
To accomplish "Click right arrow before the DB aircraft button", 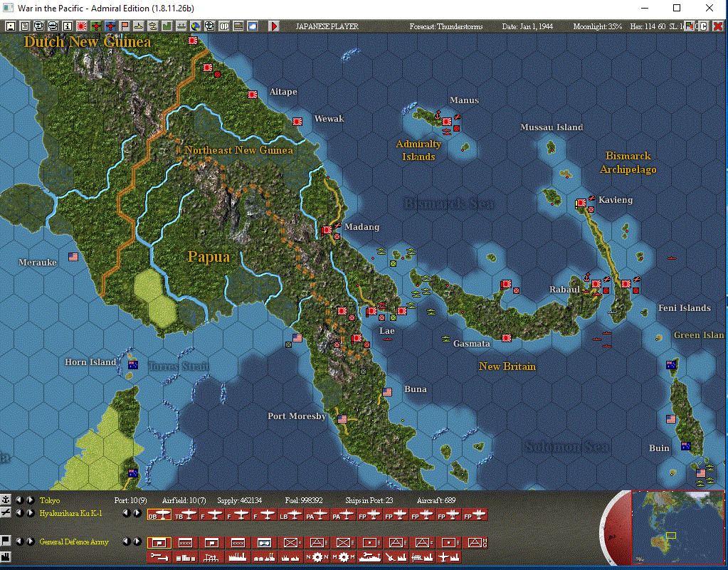I will pos(137,513).
